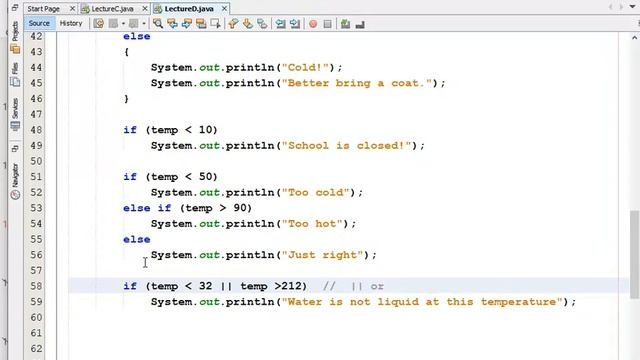Image resolution: width=640 pixels, height=360 pixels.
Task: Select the LectureD.java tab
Action: pyautogui.click(x=189, y=9)
